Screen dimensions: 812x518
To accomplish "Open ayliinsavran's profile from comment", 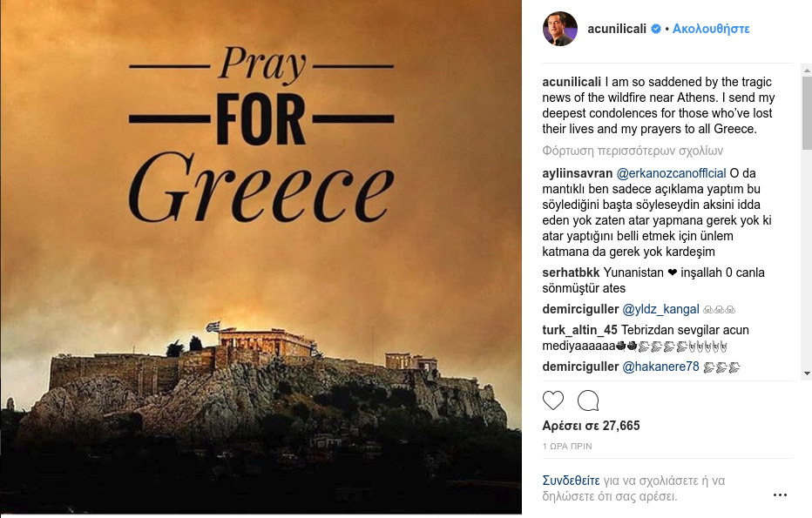I will [x=577, y=172].
